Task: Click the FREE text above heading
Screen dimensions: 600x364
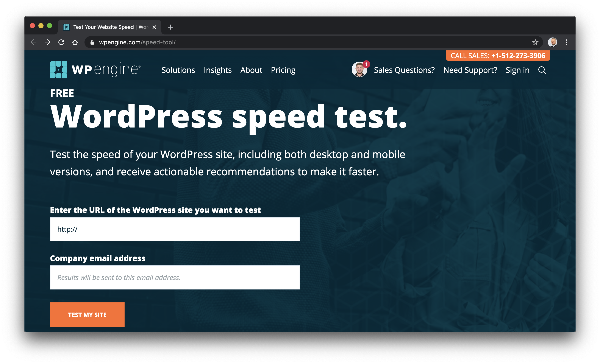Action: (x=62, y=93)
